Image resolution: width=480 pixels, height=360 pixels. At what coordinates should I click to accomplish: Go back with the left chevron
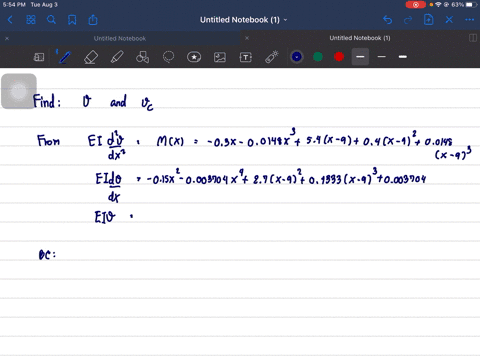[10, 20]
